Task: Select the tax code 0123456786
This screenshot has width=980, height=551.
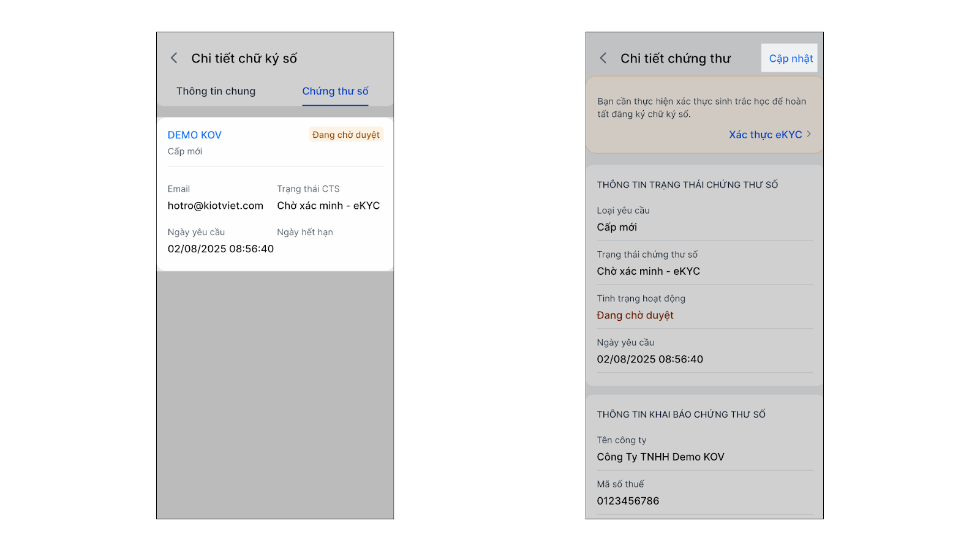Action: 628,501
